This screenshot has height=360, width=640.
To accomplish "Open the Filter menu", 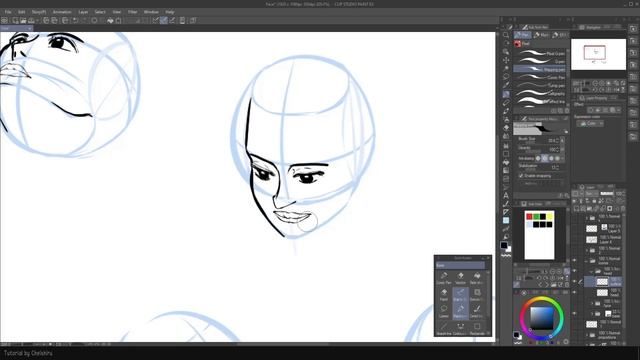I will tap(132, 12).
